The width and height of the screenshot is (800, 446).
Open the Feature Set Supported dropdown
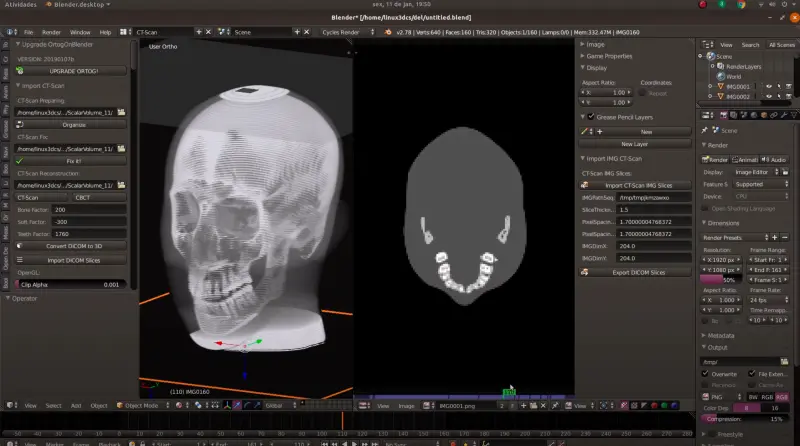pos(761,184)
